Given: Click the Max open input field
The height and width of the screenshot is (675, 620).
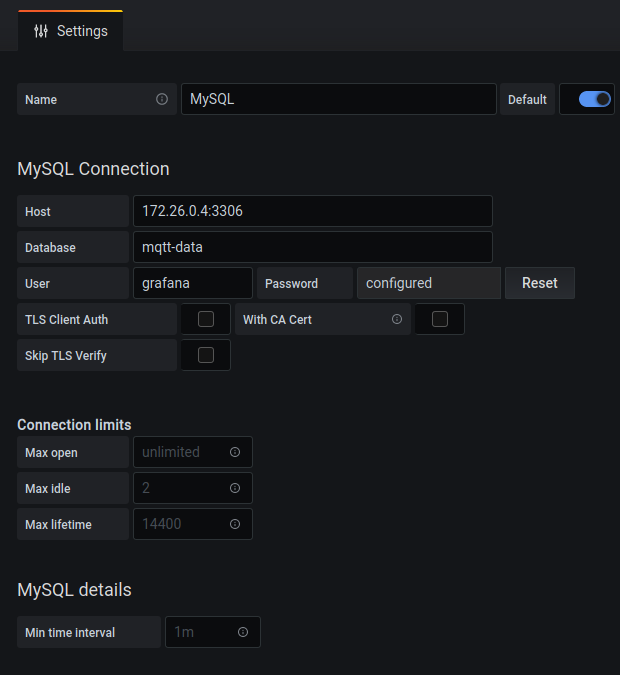Looking at the screenshot, I should (x=193, y=452).
